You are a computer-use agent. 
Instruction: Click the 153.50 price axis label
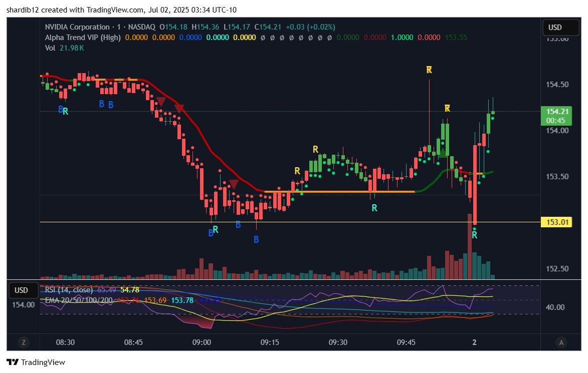[x=557, y=176]
